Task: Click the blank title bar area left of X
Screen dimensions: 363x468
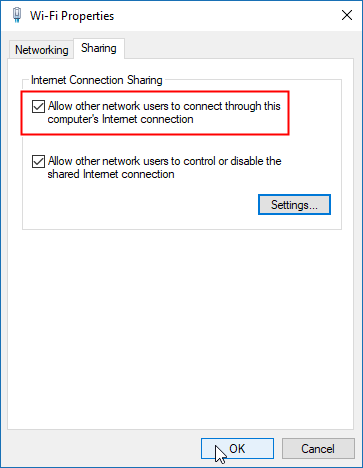Action: (225, 16)
